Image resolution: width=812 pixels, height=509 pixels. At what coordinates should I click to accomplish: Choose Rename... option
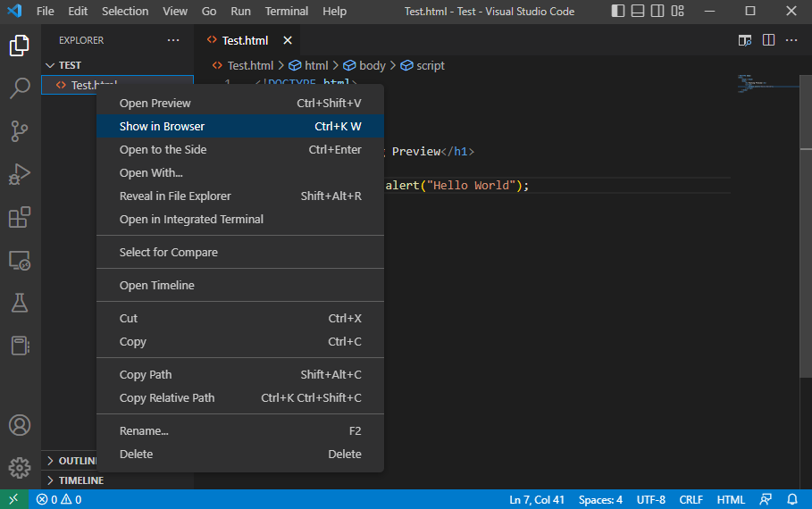point(240,430)
